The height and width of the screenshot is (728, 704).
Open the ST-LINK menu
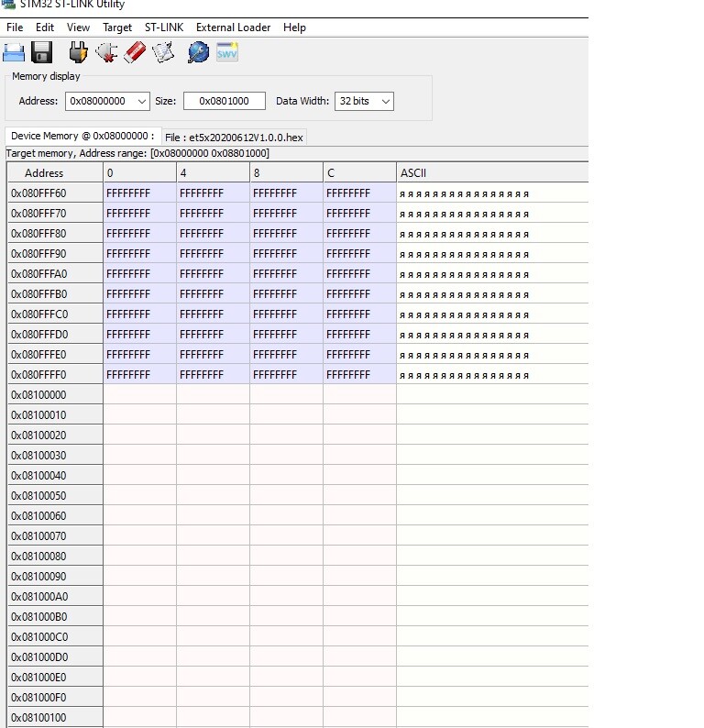tap(164, 28)
